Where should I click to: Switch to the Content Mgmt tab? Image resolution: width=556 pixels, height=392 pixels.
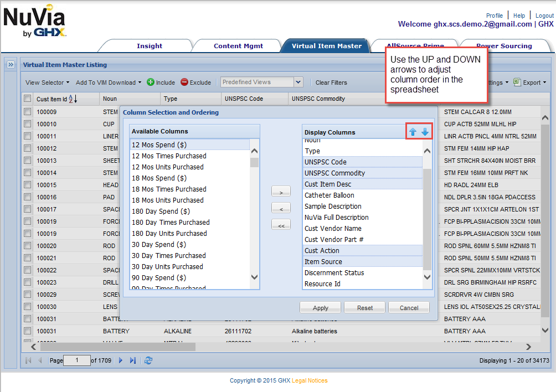(238, 46)
